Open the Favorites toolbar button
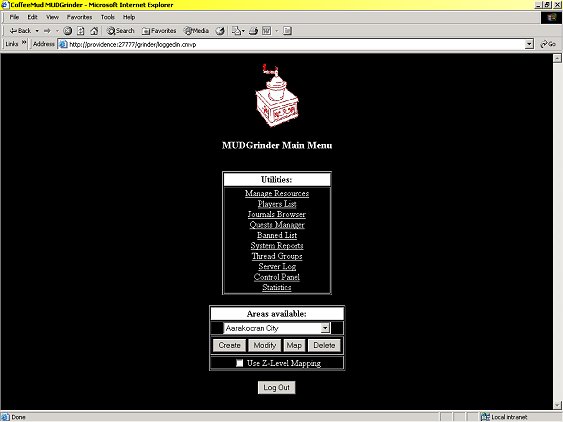This screenshot has height=422, width=563. point(159,31)
